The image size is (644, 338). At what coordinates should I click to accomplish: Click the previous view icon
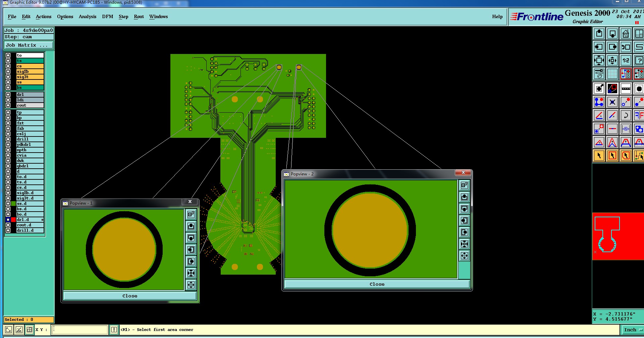pos(626,47)
